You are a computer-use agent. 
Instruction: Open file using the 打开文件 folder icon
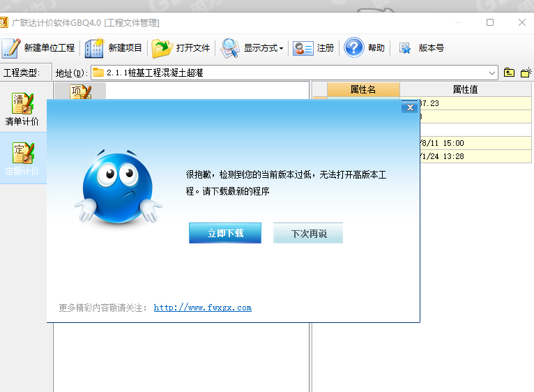coord(162,48)
